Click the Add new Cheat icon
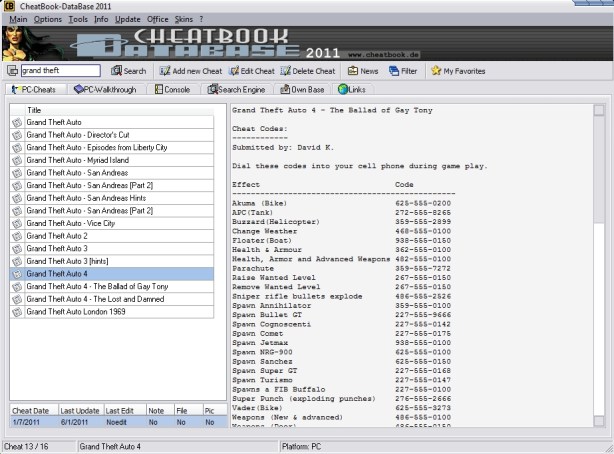614x454 pixels. point(164,71)
